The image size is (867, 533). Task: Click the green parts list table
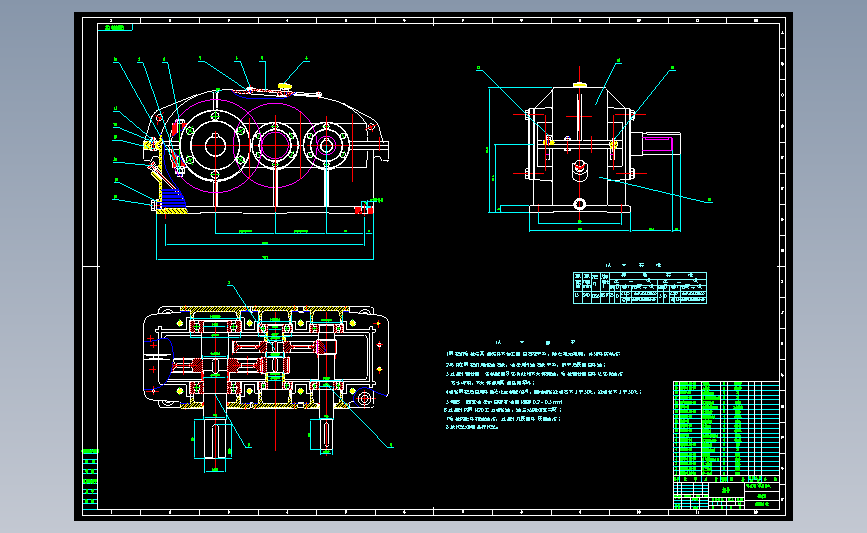pos(726,429)
